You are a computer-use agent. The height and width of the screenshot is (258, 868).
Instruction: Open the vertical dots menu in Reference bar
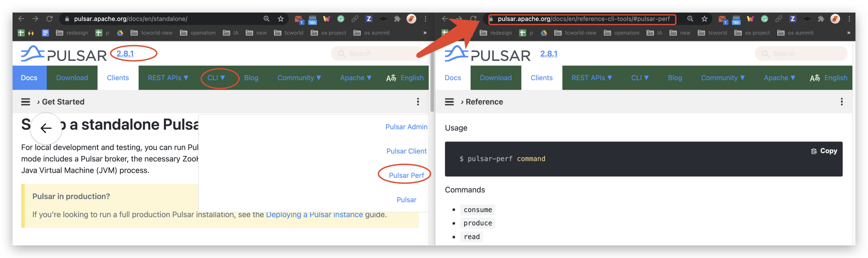(842, 102)
